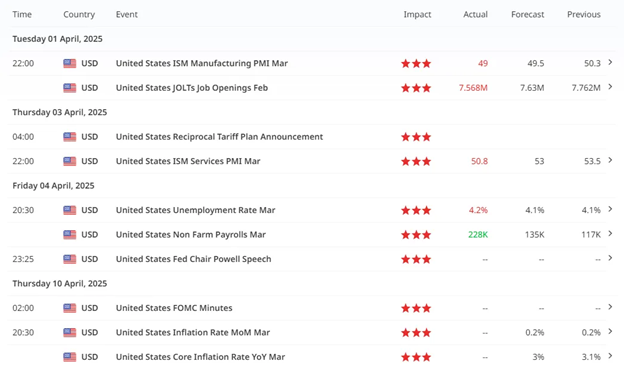Click actual value 228K for Non Farm Payrolls
624x367 pixels.
478,235
